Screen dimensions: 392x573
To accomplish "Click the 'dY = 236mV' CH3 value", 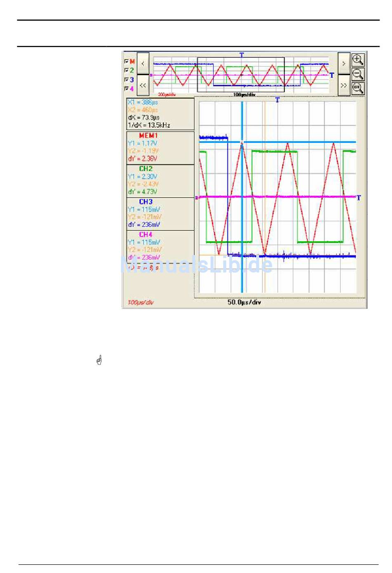I will [x=144, y=225].
